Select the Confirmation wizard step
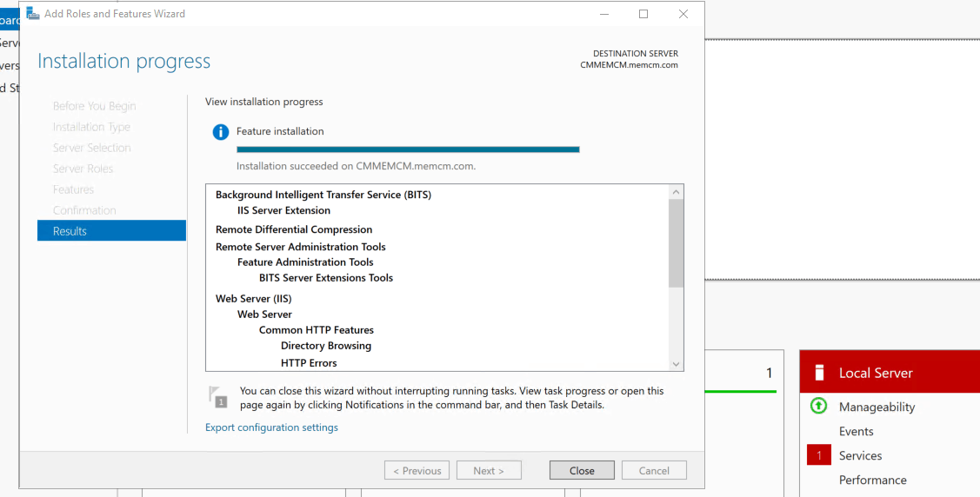 click(x=84, y=209)
